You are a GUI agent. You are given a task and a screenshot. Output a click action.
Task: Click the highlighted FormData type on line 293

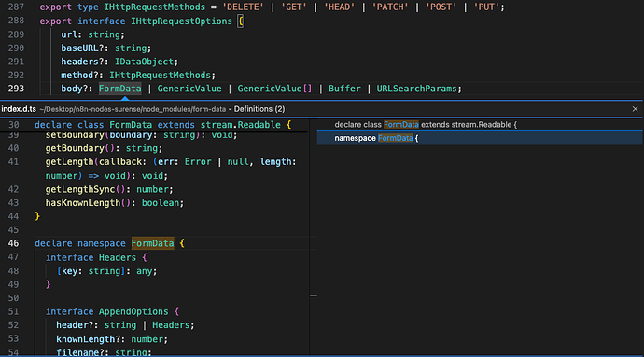[x=119, y=89]
